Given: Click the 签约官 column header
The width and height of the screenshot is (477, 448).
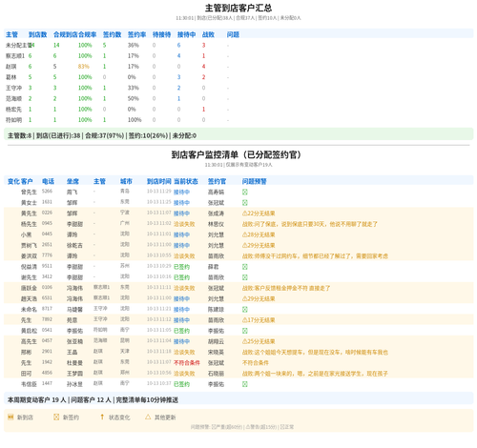Looking at the screenshot, I should click(217, 181).
